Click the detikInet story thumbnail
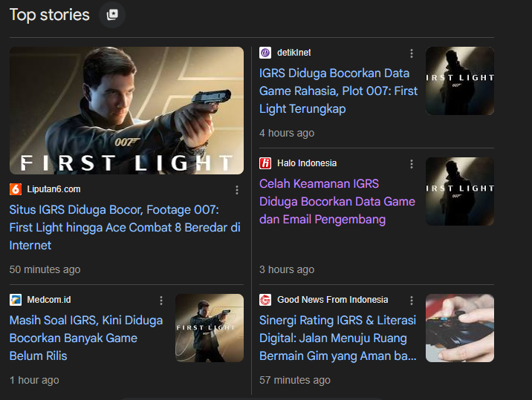This screenshot has width=532, height=400. (x=460, y=81)
